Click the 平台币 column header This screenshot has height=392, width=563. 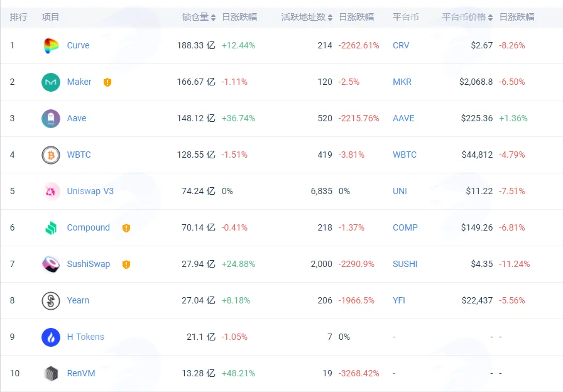coord(406,17)
